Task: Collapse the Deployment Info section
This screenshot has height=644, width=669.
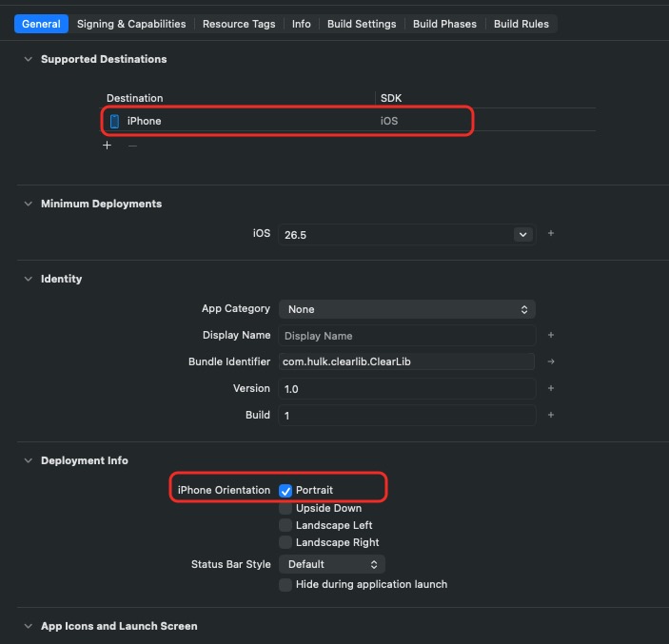Action: 29,460
